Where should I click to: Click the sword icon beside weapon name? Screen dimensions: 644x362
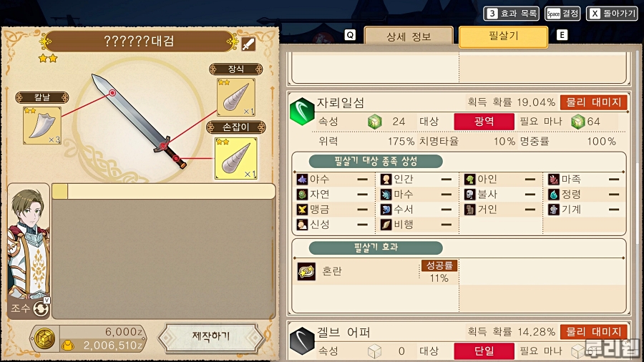[x=248, y=44]
